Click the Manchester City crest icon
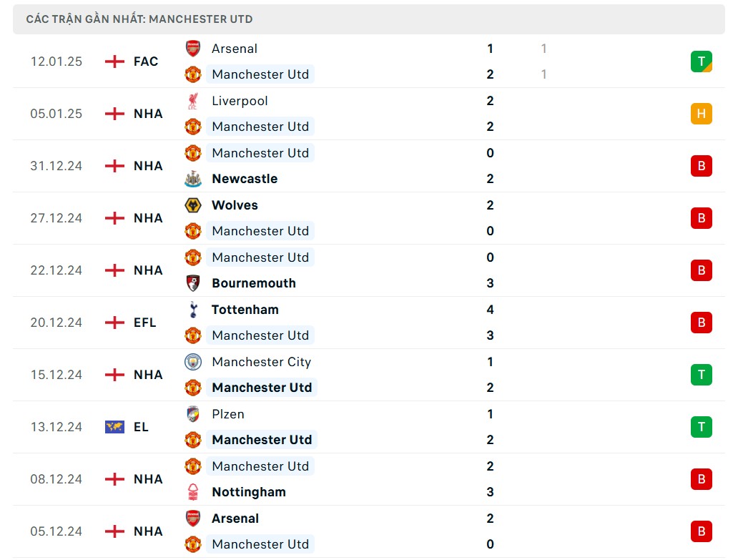The width and height of the screenshot is (733, 560). (x=193, y=362)
